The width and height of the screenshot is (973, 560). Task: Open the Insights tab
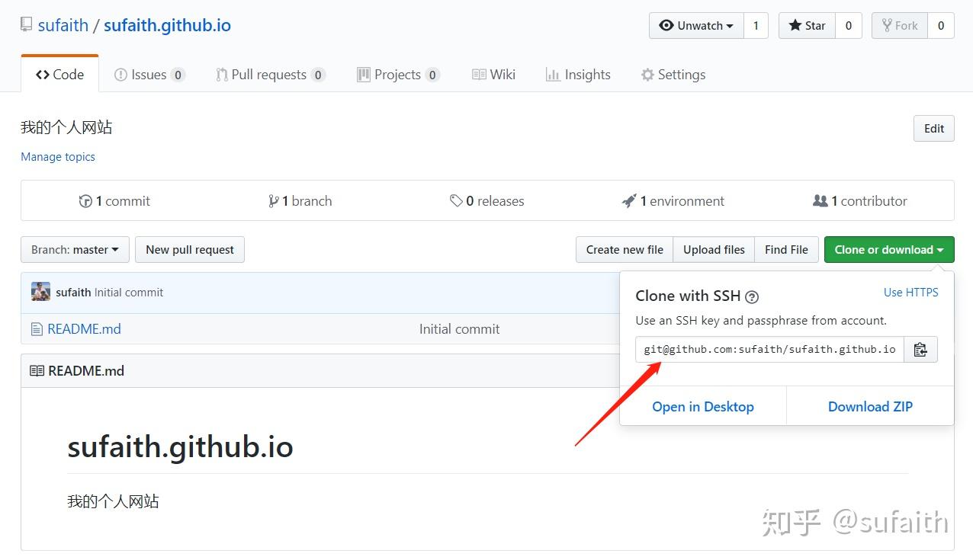pyautogui.click(x=578, y=74)
